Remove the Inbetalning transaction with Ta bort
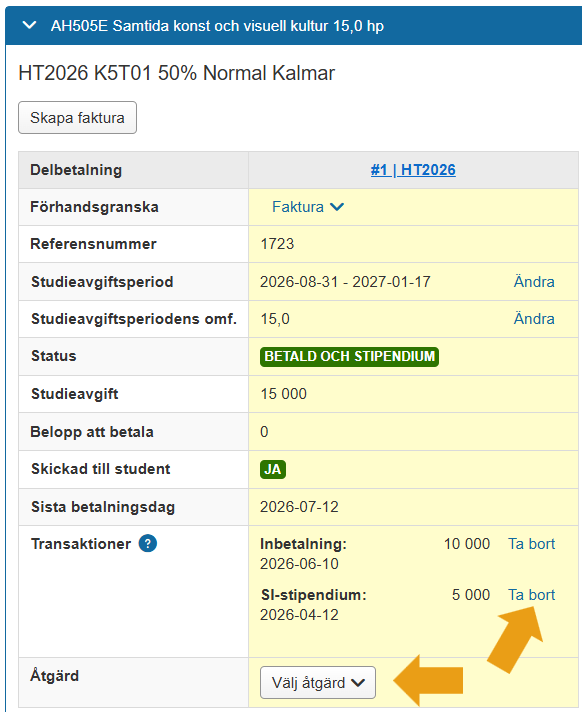 [x=531, y=544]
